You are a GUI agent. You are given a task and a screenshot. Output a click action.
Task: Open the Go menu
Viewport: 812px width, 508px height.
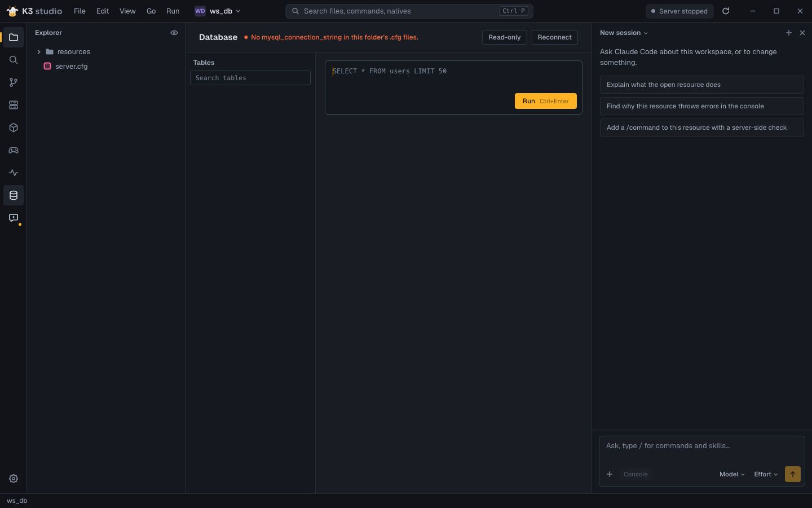[151, 11]
